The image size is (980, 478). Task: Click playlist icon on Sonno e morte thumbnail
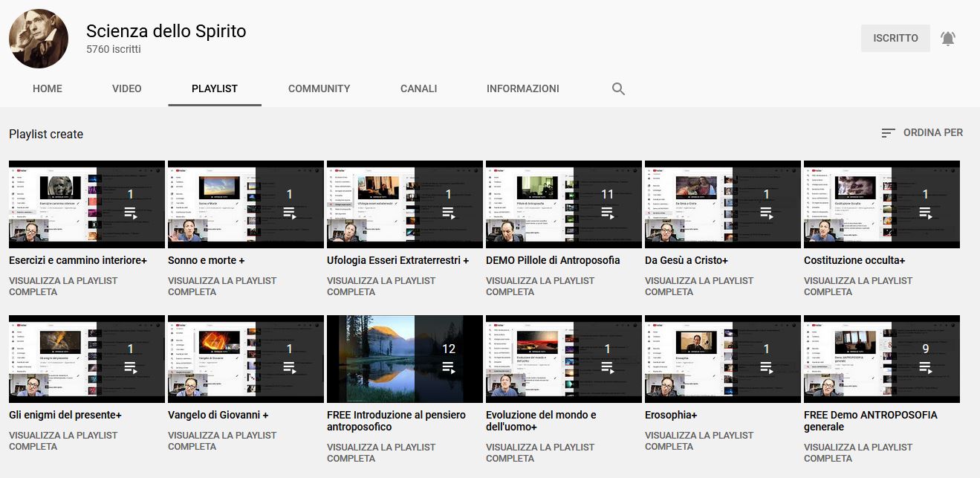click(x=290, y=213)
